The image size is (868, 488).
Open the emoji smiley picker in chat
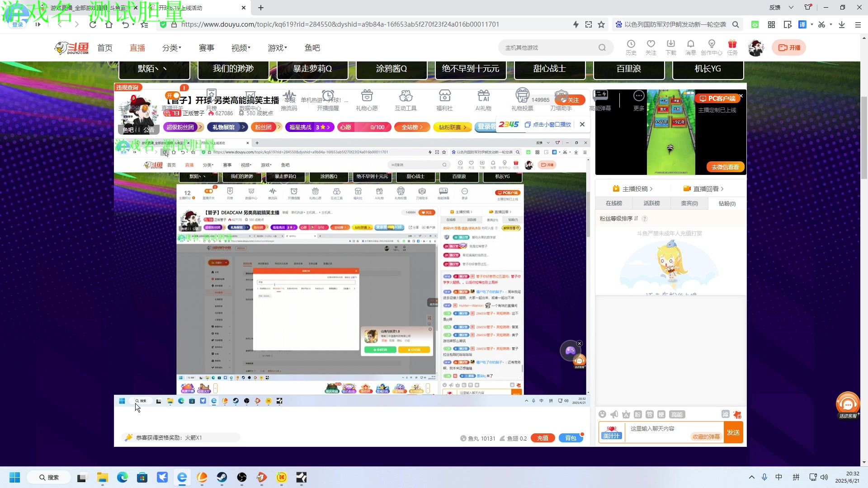602,414
